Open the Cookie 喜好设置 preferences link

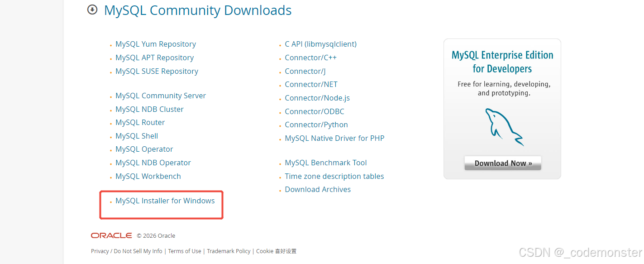pyautogui.click(x=276, y=251)
